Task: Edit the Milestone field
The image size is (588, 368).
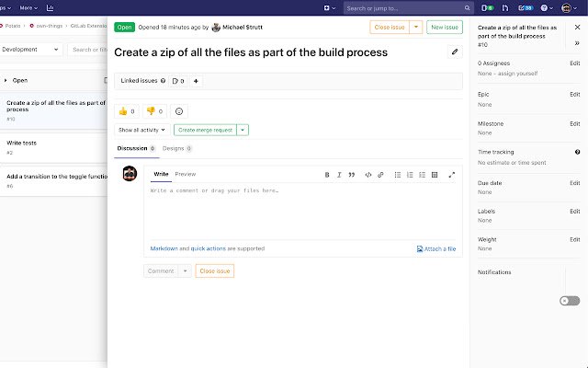Action: 574,123
